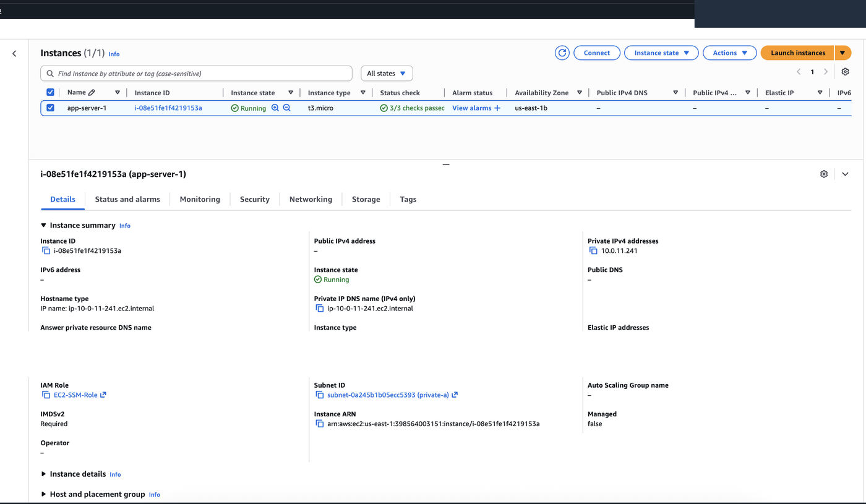Collapse the details pane chevron
Viewport: 866px width, 504px height.
845,174
